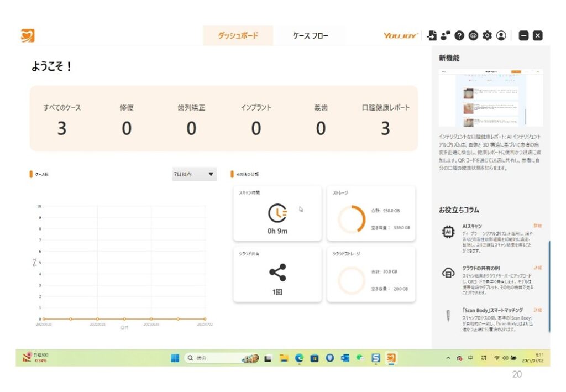Click the clock icon in スキャン時間 card
The height and width of the screenshot is (392, 566).
pyautogui.click(x=277, y=213)
